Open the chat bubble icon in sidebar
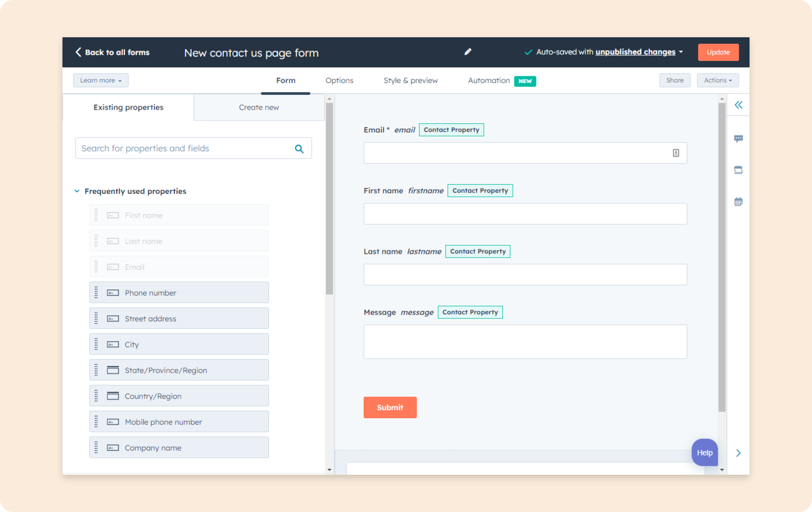The width and height of the screenshot is (812, 512). pyautogui.click(x=738, y=139)
